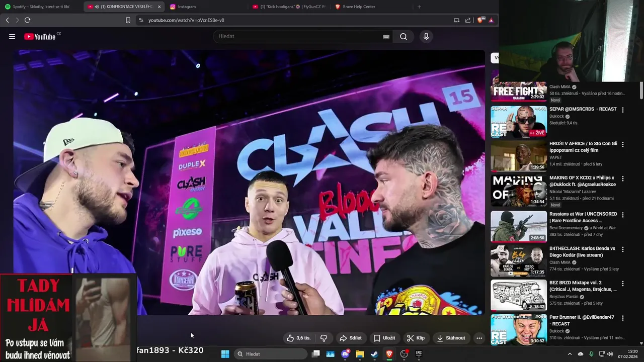644x362 pixels.
Task: Switch to the Brave Help Center tab
Action: click(371, 7)
